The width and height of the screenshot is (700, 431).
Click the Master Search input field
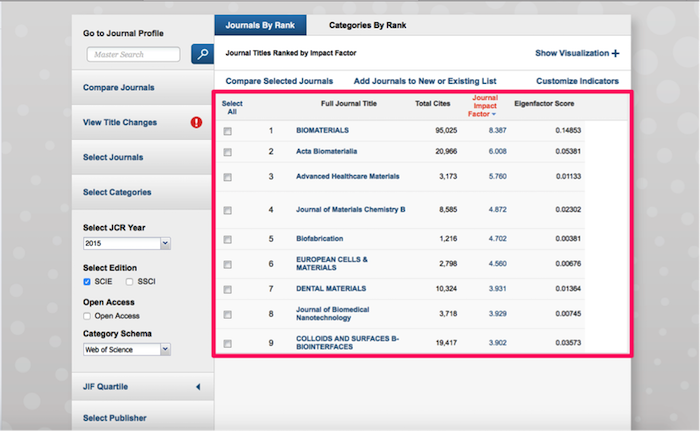coord(133,54)
